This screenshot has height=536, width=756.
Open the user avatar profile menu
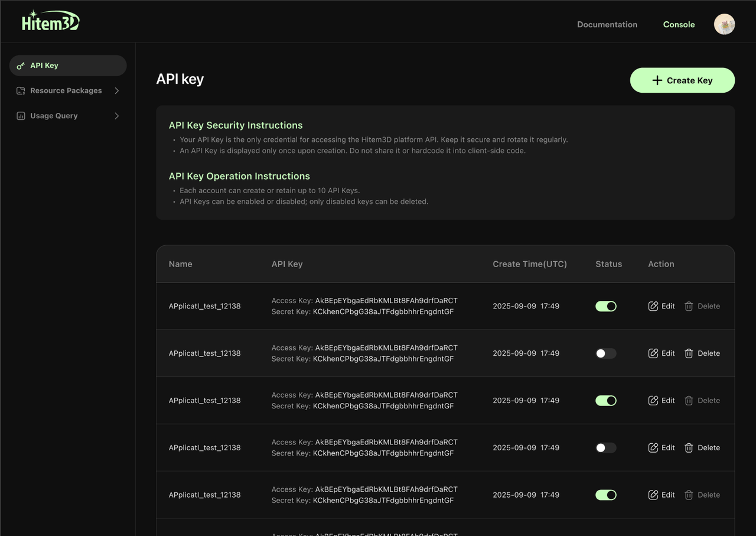(724, 24)
